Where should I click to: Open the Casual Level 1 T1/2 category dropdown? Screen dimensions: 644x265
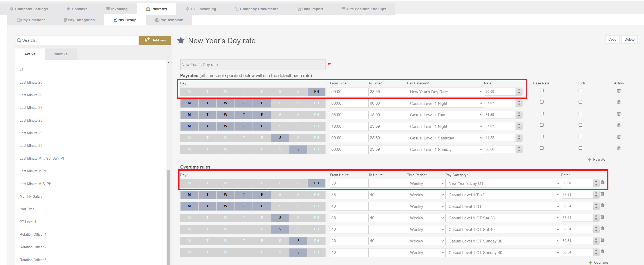point(503,195)
